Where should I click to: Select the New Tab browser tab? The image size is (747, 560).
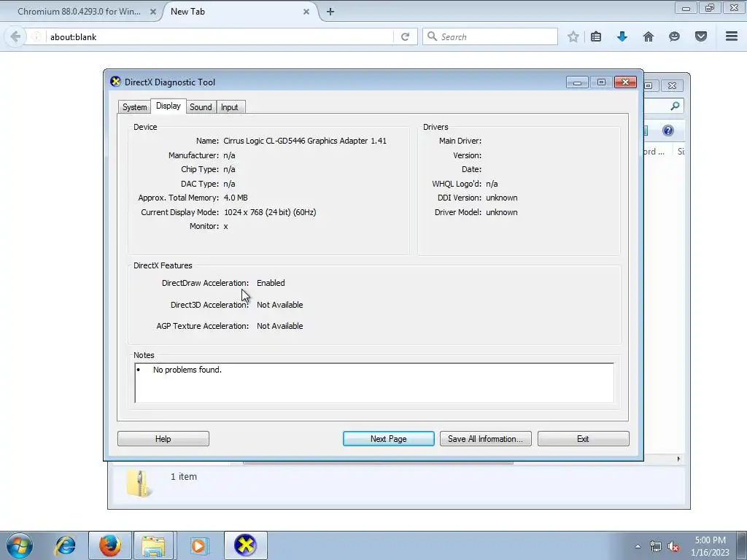point(239,12)
